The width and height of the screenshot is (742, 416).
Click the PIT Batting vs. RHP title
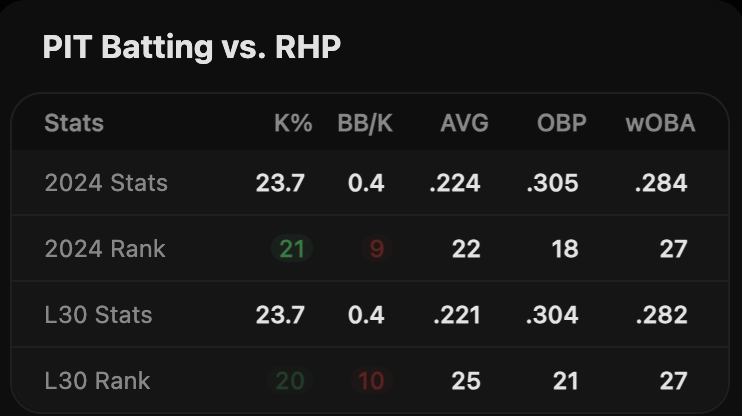coord(192,47)
